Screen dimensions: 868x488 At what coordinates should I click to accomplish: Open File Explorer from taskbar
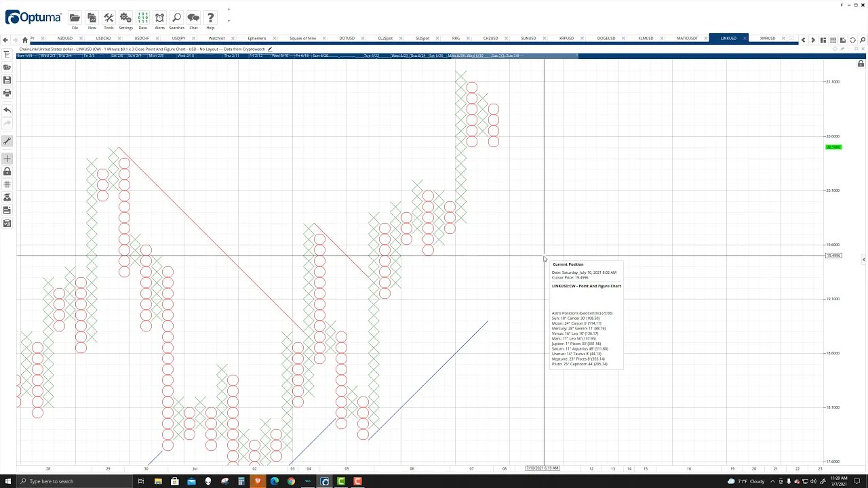158,481
